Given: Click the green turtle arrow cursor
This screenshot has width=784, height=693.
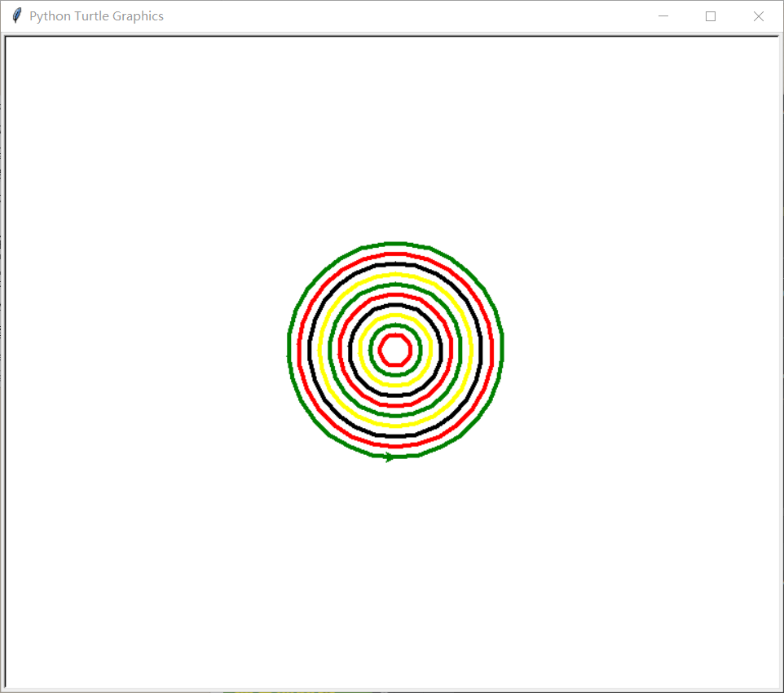Looking at the screenshot, I should point(389,457).
